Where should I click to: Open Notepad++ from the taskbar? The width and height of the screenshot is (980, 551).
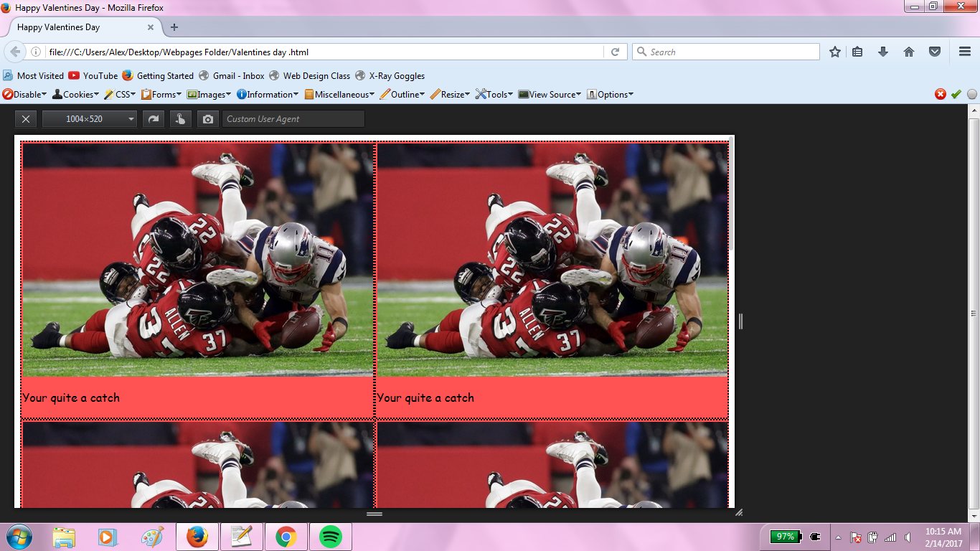(x=242, y=537)
